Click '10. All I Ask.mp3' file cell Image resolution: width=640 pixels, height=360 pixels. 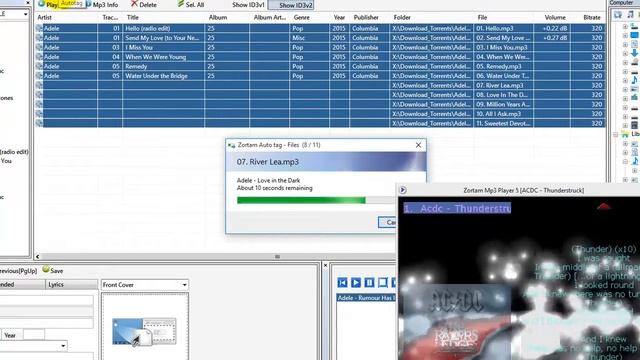point(504,114)
